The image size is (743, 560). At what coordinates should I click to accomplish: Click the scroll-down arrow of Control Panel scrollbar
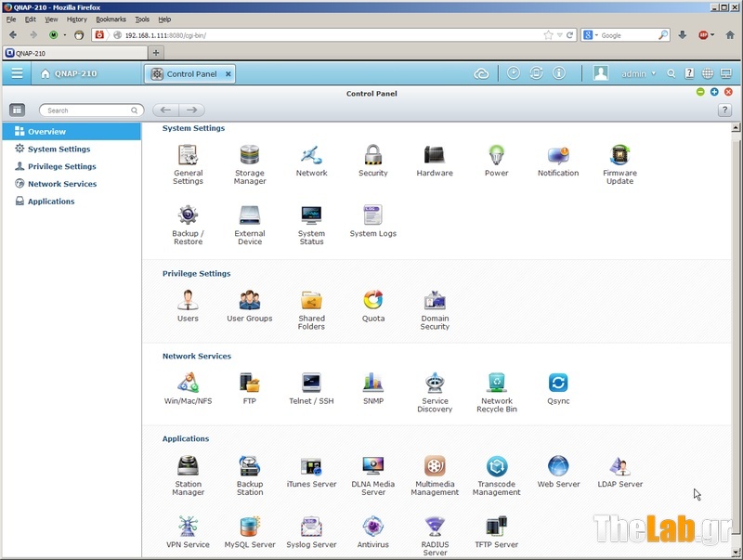click(x=736, y=553)
